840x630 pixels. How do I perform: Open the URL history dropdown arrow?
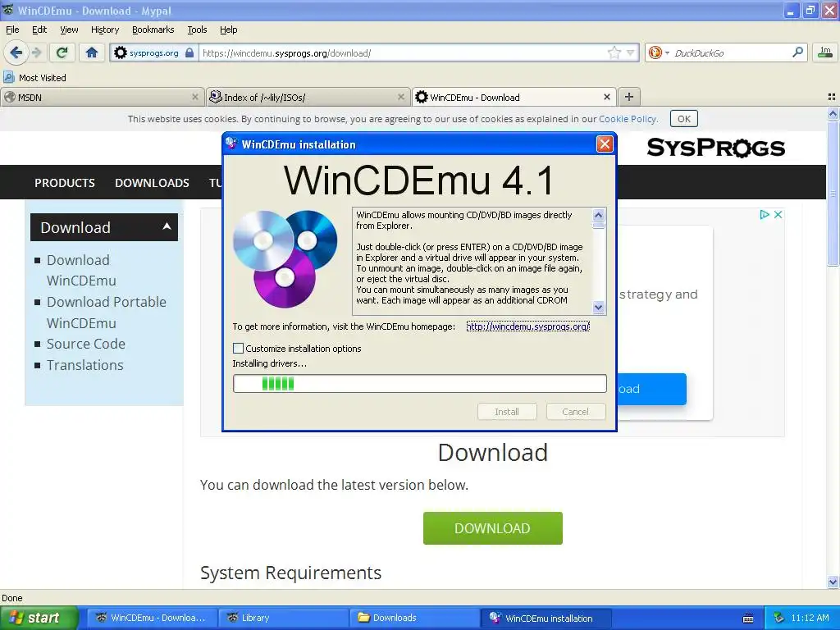(x=631, y=52)
